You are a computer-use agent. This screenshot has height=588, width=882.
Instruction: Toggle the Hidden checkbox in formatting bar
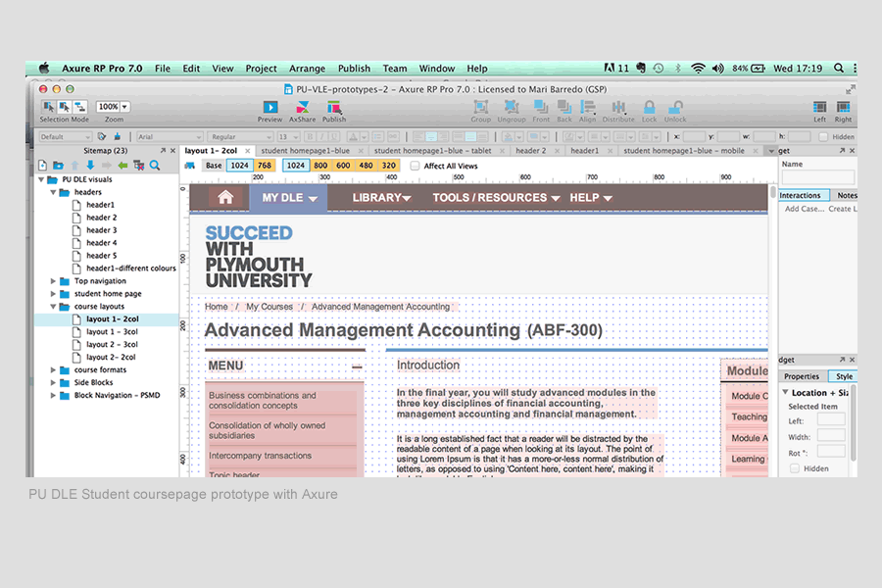tap(823, 137)
